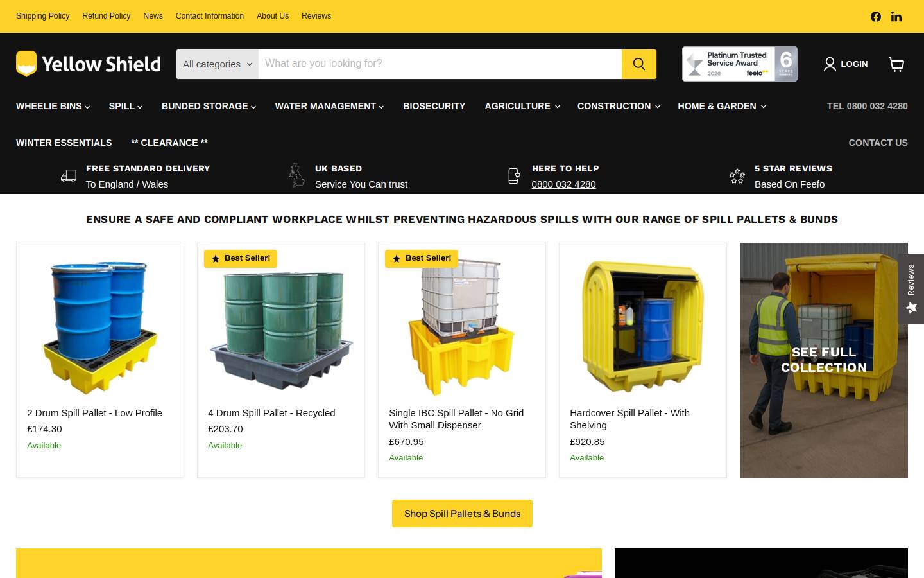The image size is (924, 578).
Task: Click the £203.70 price
Action: pyautogui.click(x=225, y=429)
